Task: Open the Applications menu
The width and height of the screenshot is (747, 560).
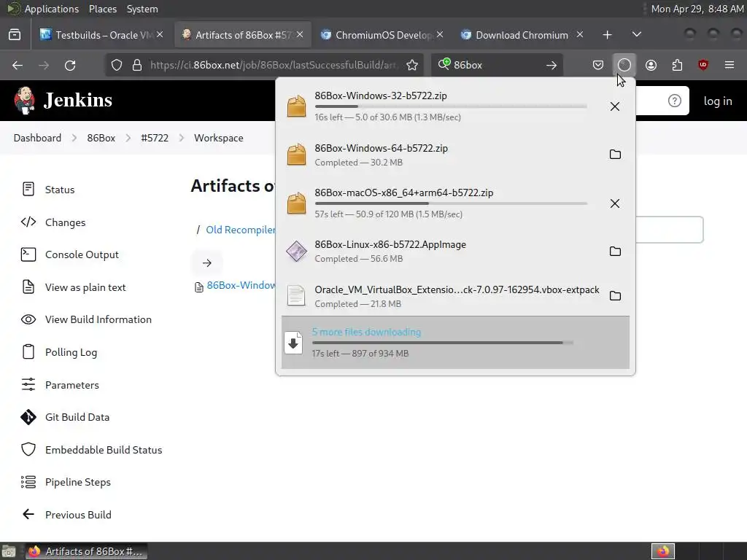Action: click(x=52, y=9)
